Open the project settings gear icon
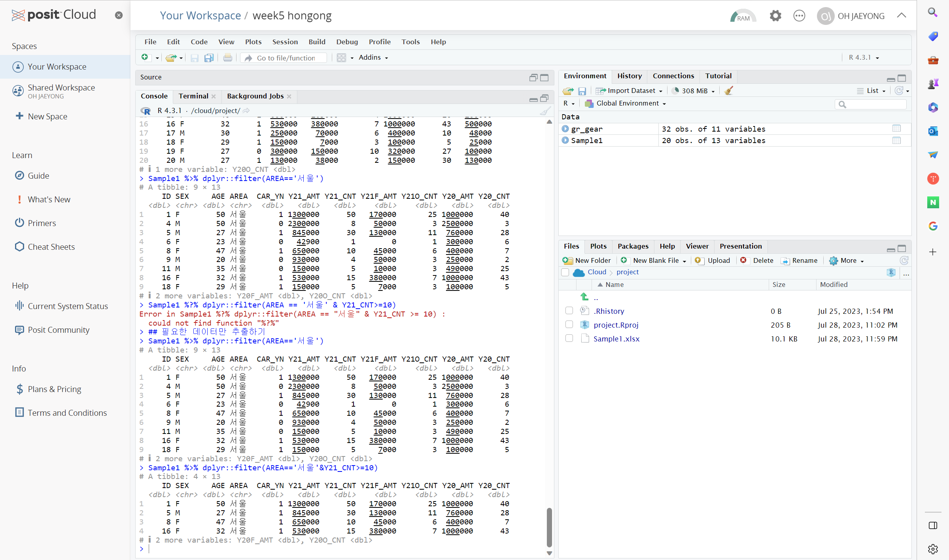 coord(775,16)
